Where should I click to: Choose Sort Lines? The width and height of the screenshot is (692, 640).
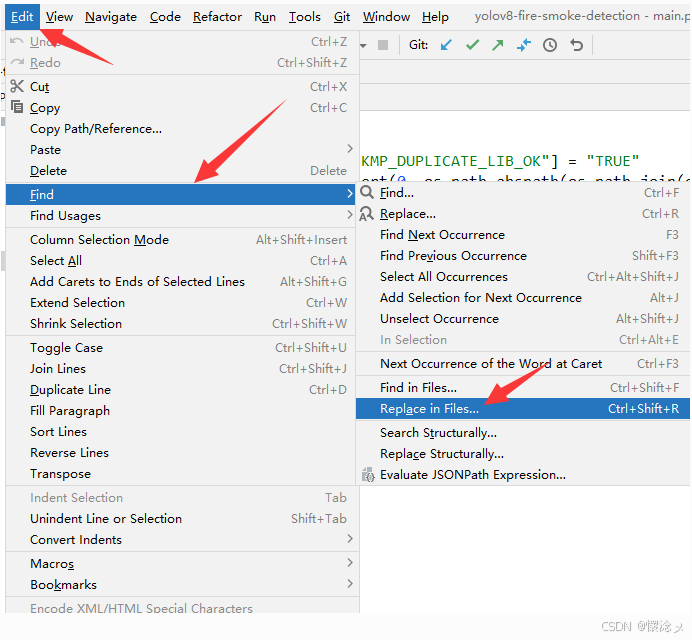181,432
